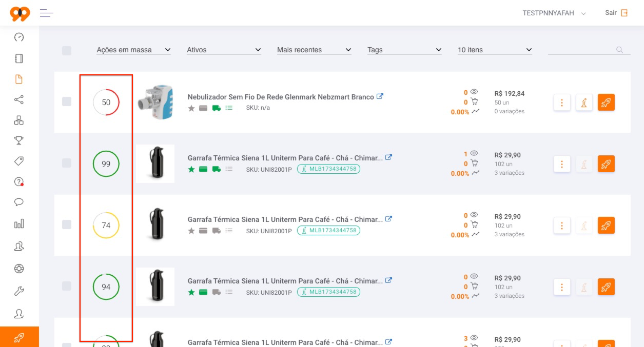Open the Mais recentes sort dropdown
The image size is (644, 347).
click(315, 50)
